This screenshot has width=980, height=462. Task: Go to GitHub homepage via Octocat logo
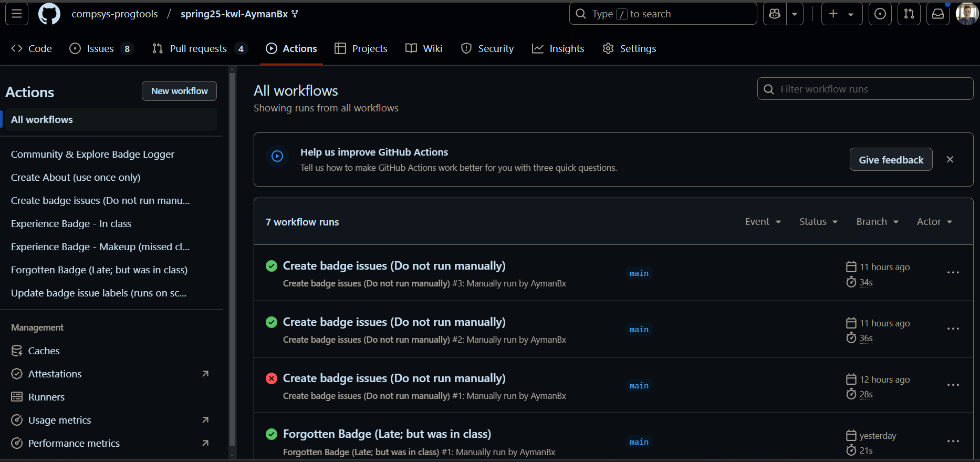pos(49,14)
